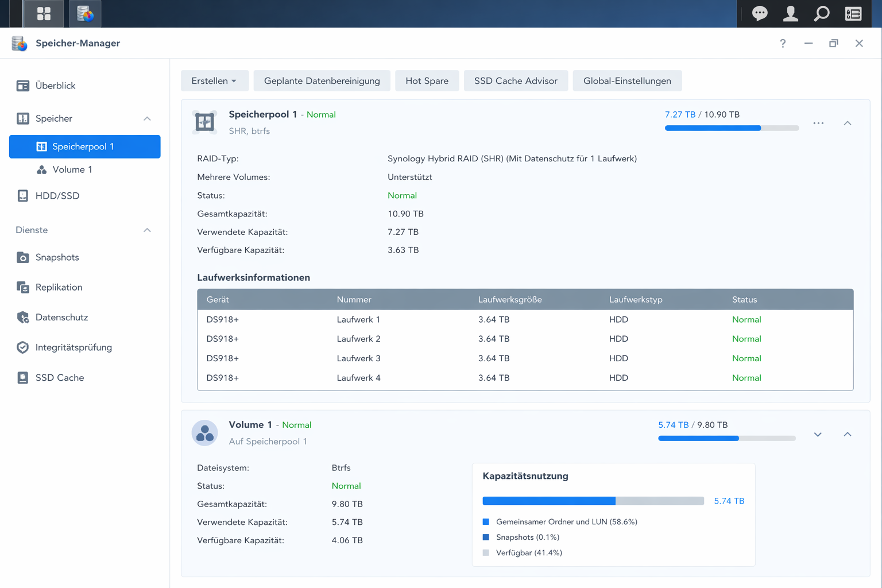Select Volume 1 in the sidebar
The width and height of the screenshot is (882, 588).
tap(72, 170)
